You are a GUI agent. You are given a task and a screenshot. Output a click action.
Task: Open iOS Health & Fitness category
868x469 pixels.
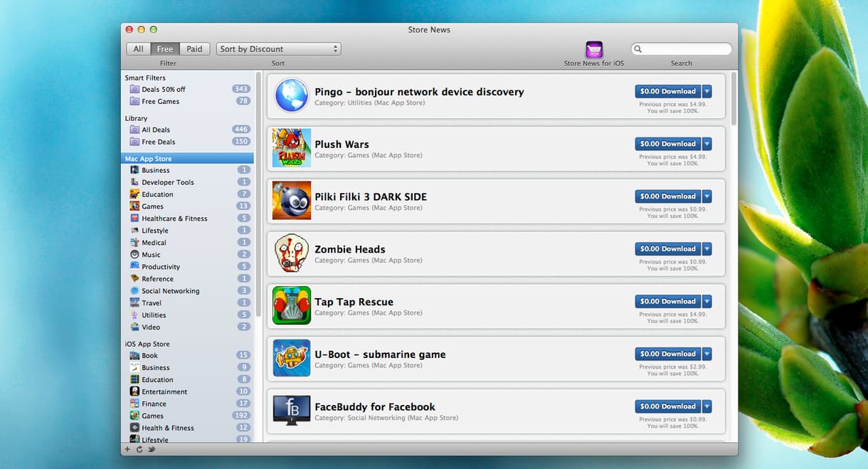[186, 428]
